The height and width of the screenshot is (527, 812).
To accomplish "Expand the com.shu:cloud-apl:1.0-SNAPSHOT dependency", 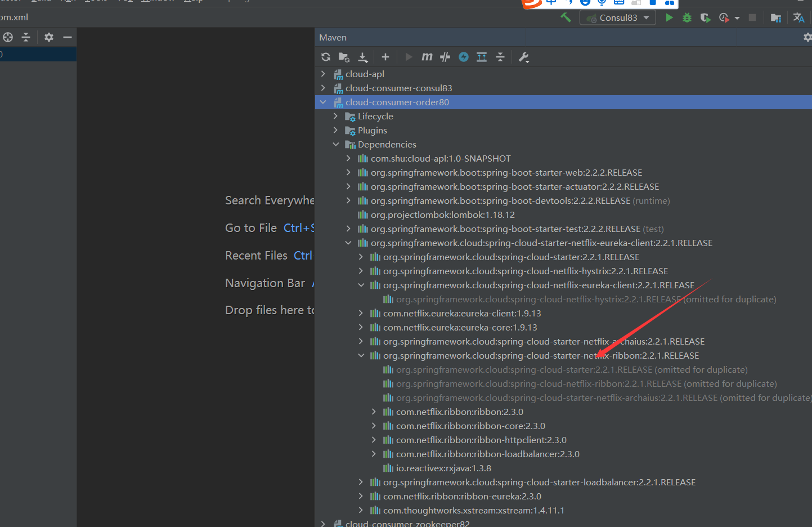I will 348,158.
